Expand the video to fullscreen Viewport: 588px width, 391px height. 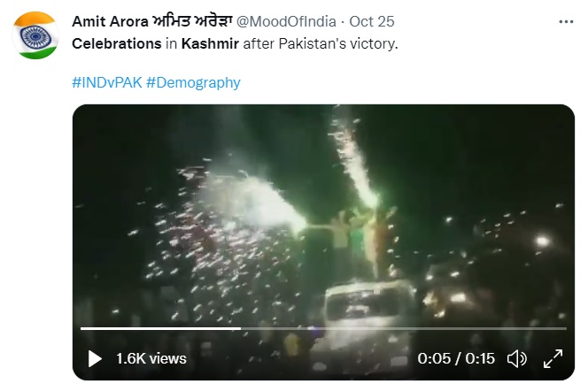coord(553,359)
